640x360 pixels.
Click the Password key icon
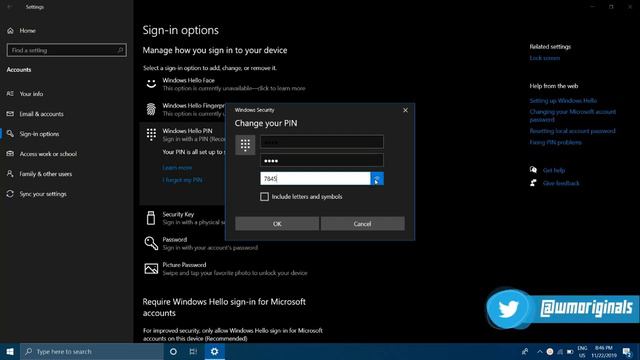(151, 243)
